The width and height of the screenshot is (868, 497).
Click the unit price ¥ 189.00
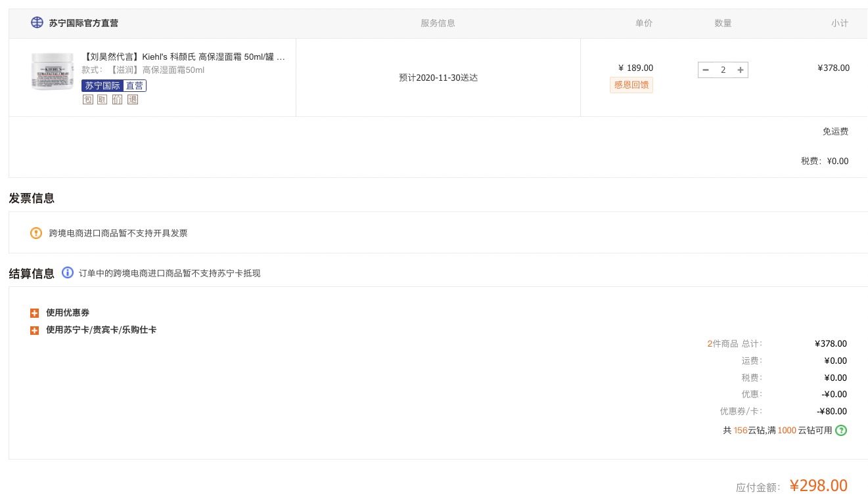pos(635,68)
